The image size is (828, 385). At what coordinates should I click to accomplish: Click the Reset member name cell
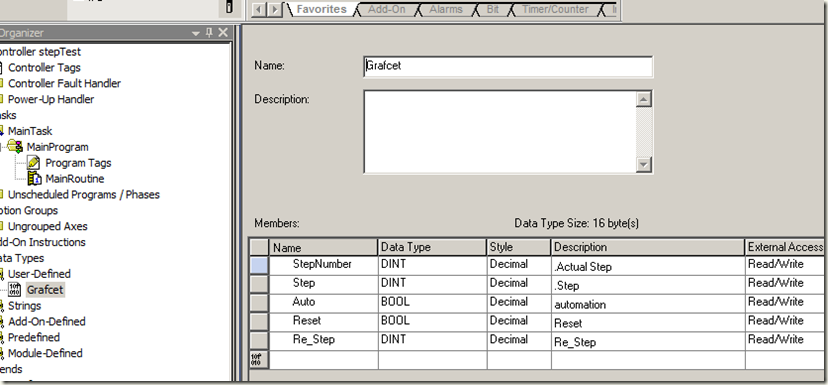pyautogui.click(x=324, y=321)
